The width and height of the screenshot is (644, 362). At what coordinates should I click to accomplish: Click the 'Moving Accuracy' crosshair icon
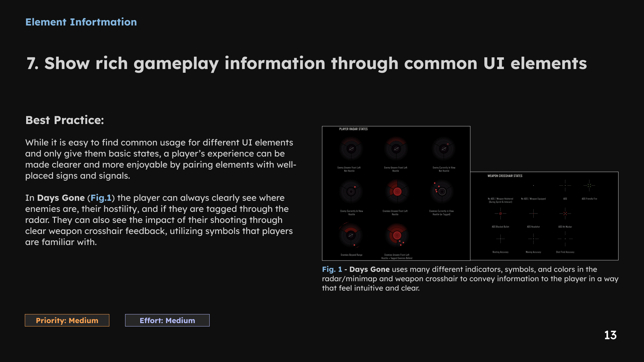(x=533, y=239)
